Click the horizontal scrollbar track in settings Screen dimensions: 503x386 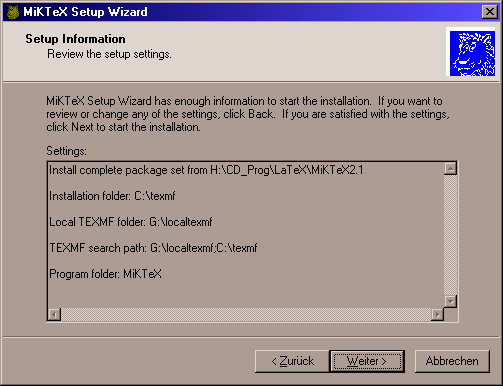(x=246, y=314)
